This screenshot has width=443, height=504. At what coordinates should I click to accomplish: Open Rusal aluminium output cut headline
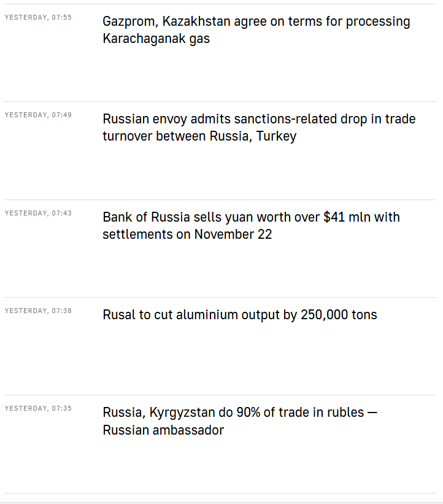click(x=239, y=315)
